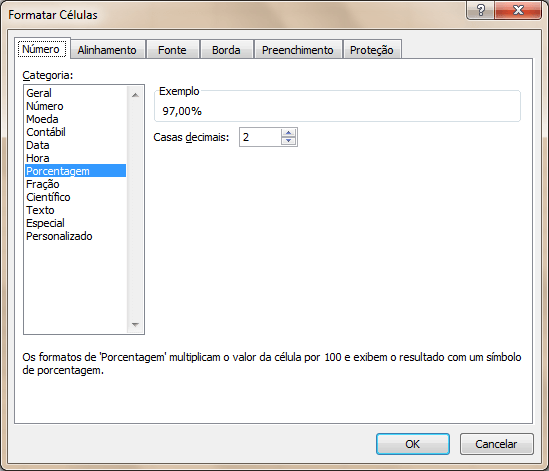549x471 pixels.
Task: Open the Borda tab
Action: coord(226,50)
